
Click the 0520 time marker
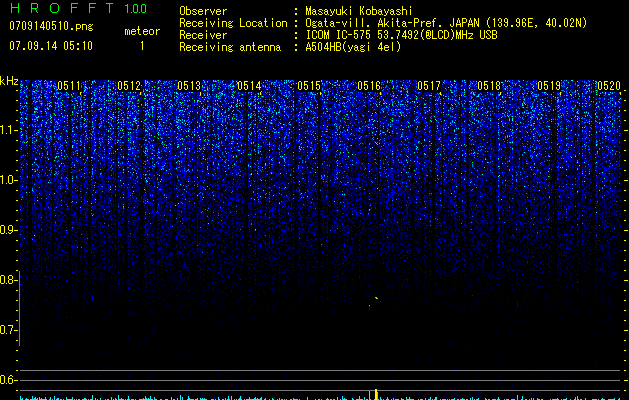tap(609, 86)
